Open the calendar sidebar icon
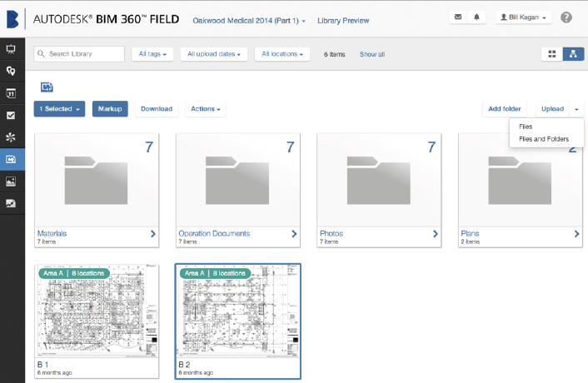 (x=11, y=93)
